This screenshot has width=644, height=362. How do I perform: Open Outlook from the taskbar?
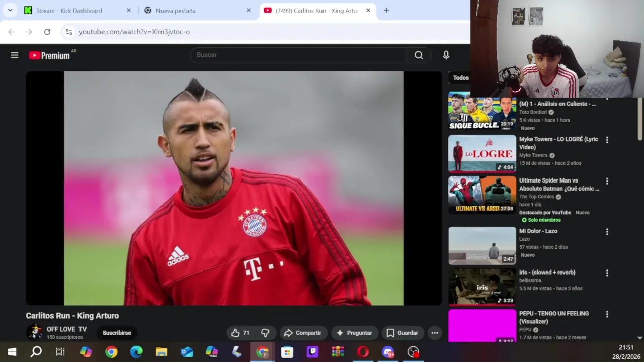click(x=187, y=352)
